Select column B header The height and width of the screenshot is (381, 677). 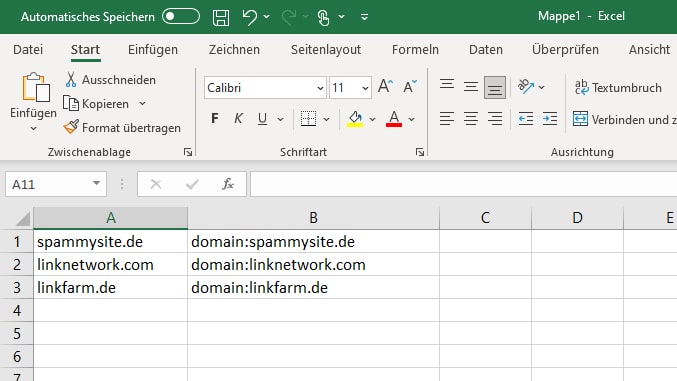[x=313, y=218]
